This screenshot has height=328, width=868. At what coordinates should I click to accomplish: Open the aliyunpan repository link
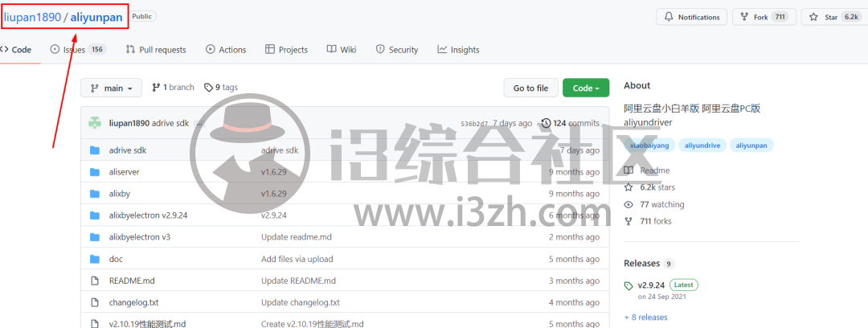(96, 17)
